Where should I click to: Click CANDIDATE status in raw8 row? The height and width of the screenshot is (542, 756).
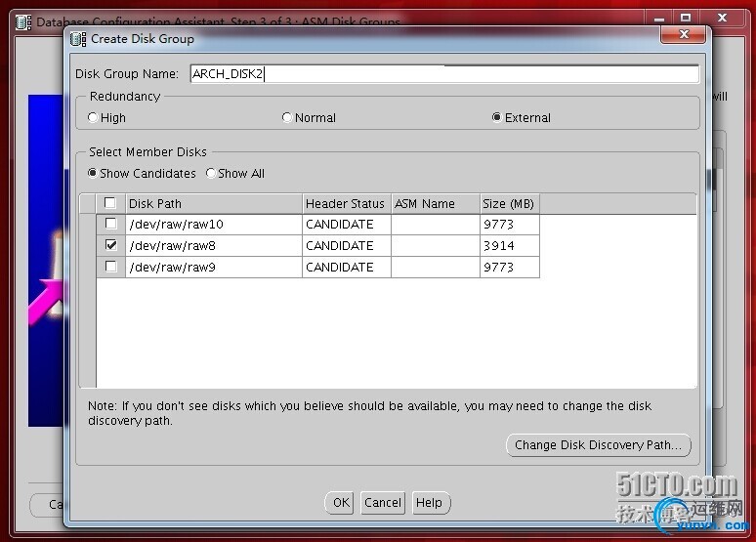tap(347, 246)
